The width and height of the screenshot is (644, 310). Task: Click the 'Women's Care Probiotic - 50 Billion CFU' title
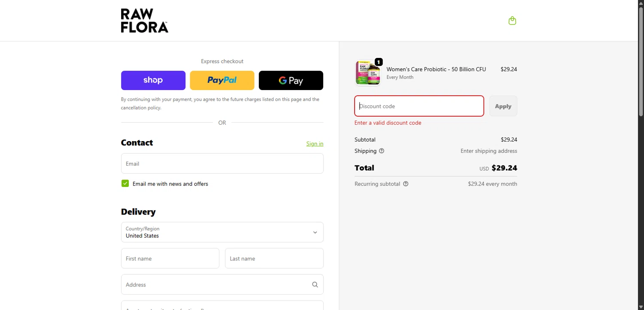tap(436, 69)
